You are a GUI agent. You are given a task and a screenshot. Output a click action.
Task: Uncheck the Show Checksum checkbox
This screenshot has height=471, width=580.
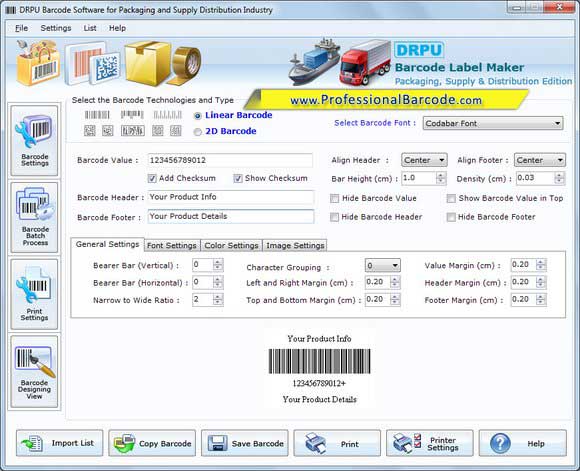pyautogui.click(x=238, y=178)
